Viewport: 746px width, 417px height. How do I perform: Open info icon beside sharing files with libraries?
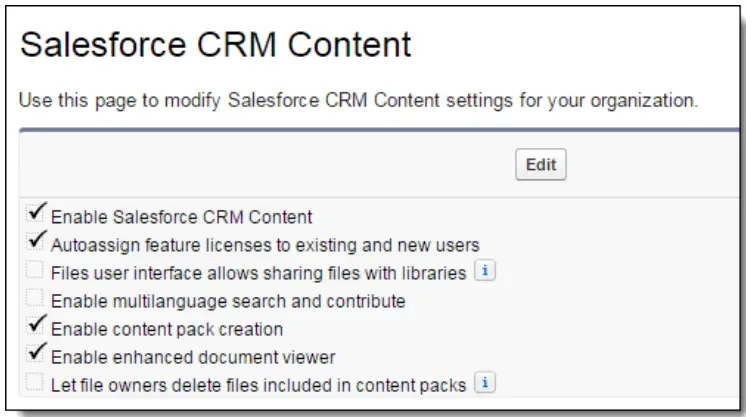[482, 272]
